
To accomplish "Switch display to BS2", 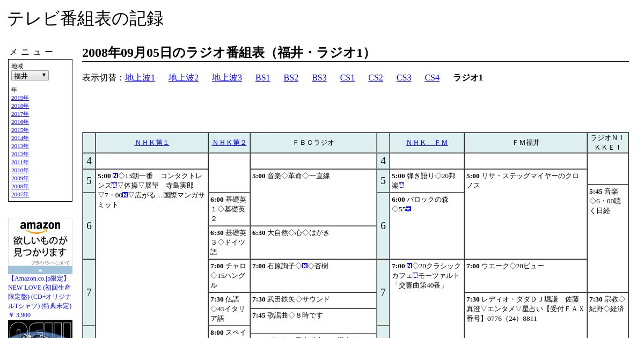I will pos(291,78).
